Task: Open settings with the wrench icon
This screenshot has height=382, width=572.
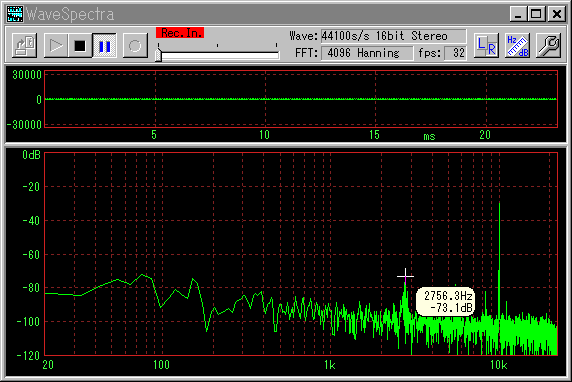Action: click(548, 46)
